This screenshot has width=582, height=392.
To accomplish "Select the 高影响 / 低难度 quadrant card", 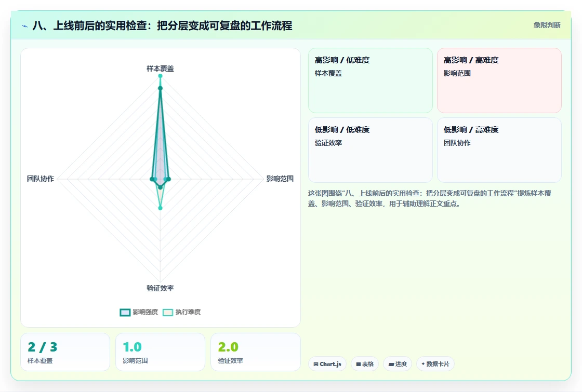I will (371, 80).
